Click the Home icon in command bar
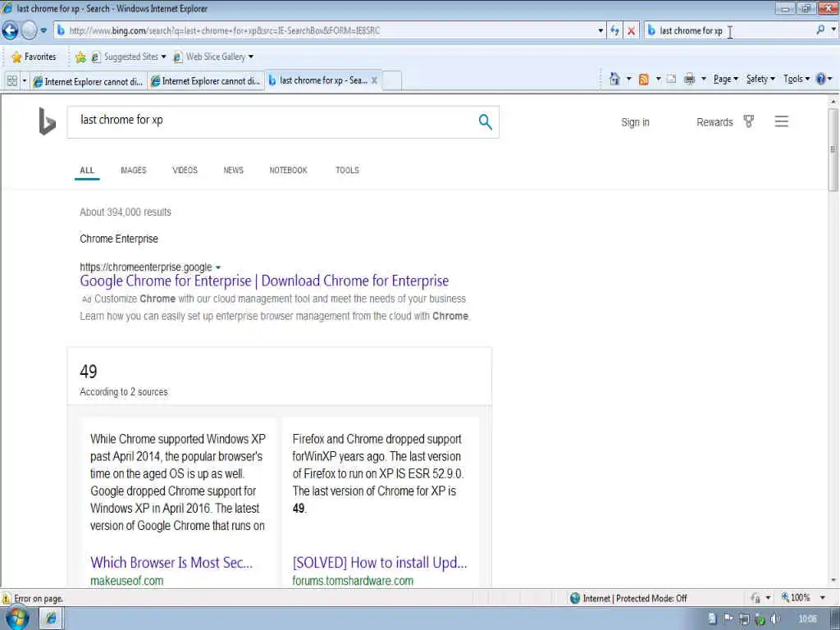This screenshot has height=630, width=840. tap(614, 80)
